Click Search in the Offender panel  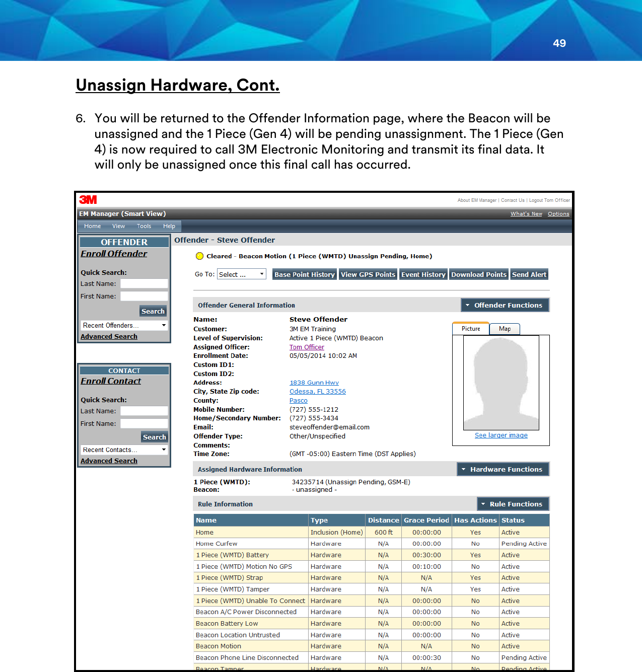153,311
